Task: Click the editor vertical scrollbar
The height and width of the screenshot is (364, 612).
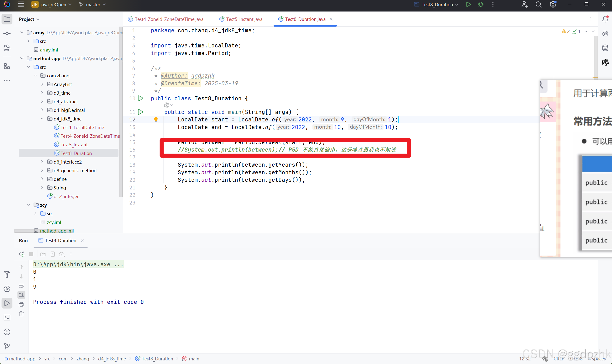Action: point(595,57)
